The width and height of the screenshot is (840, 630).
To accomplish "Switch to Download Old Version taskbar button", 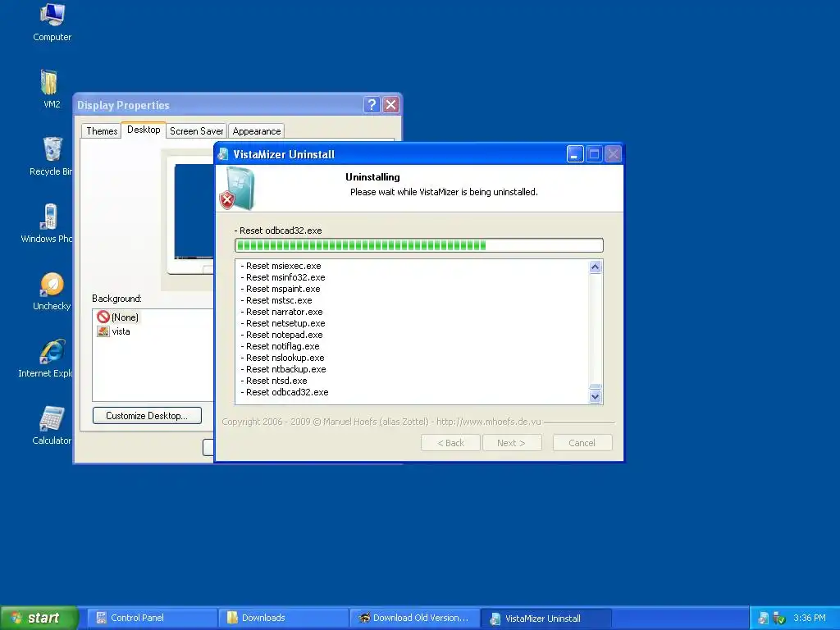I will click(x=414, y=618).
